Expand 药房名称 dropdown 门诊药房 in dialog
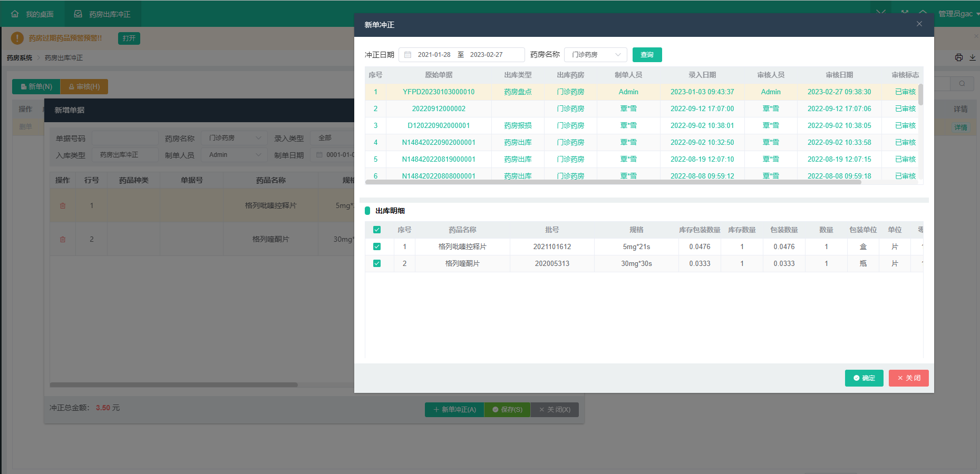 [596, 55]
